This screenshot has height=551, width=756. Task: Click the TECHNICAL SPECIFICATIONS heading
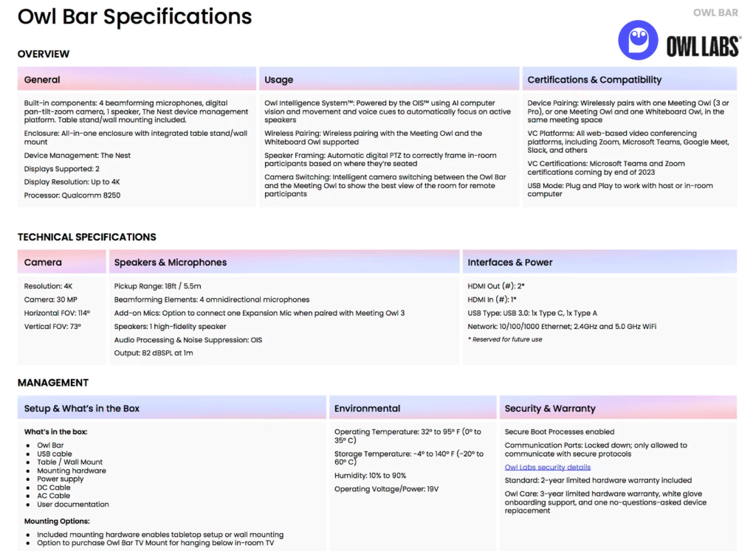(x=87, y=237)
